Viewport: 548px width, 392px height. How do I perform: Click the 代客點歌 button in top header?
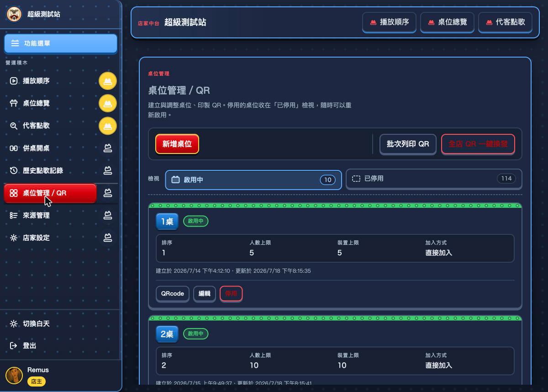(505, 22)
